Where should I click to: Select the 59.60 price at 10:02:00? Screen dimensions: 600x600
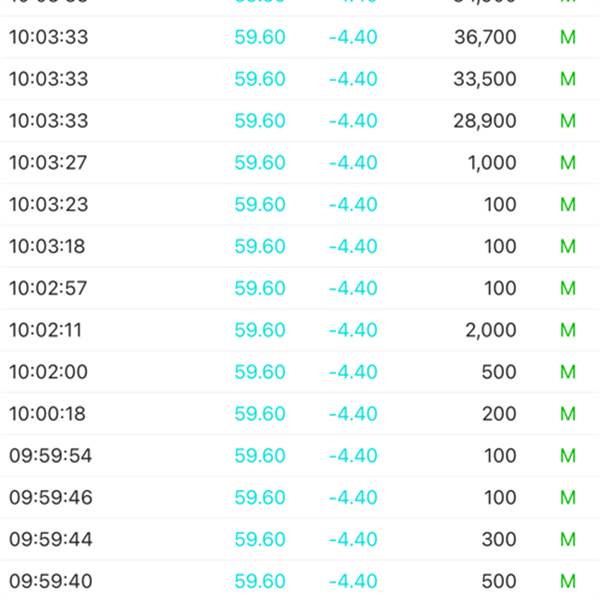[x=260, y=372]
